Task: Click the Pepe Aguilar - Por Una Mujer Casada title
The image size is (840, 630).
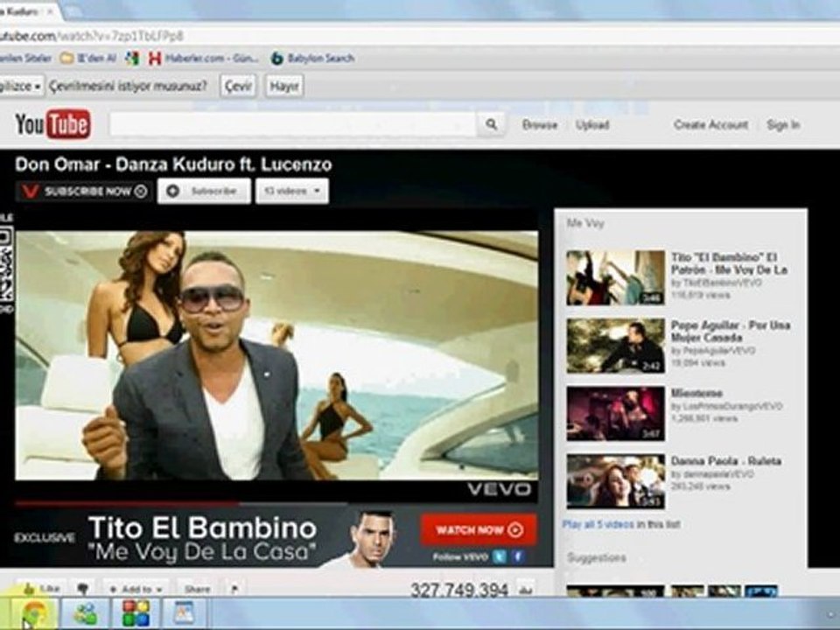Action: (730, 331)
